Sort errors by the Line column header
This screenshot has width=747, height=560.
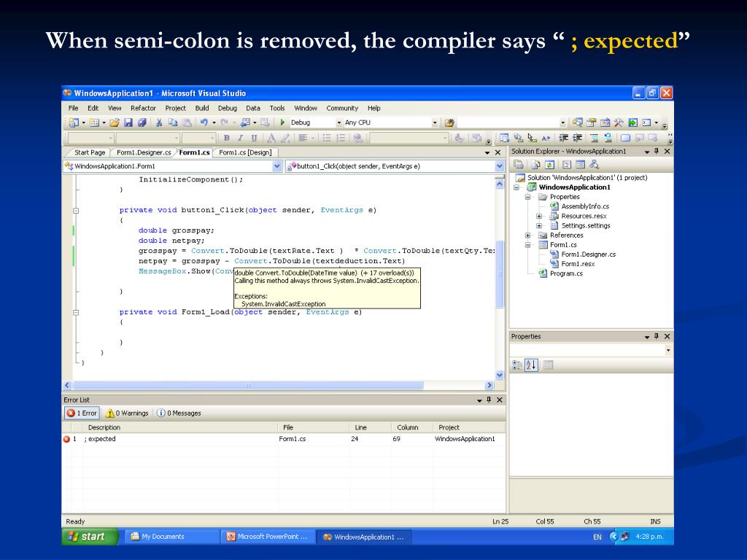370,427
